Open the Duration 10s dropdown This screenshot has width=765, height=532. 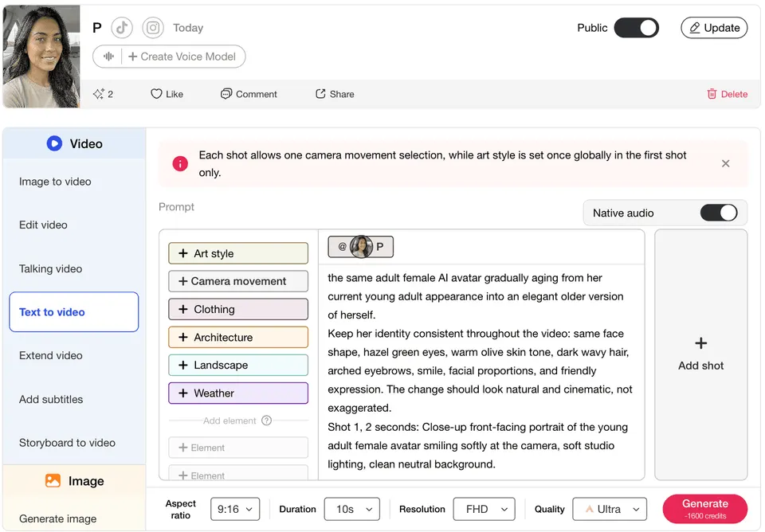coord(351,509)
